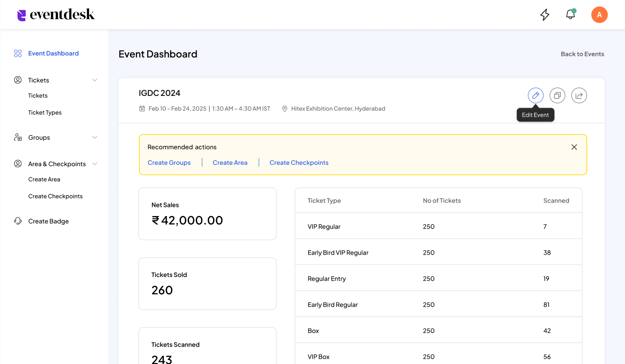
Task: Open the notifications bell
Action: (x=571, y=15)
